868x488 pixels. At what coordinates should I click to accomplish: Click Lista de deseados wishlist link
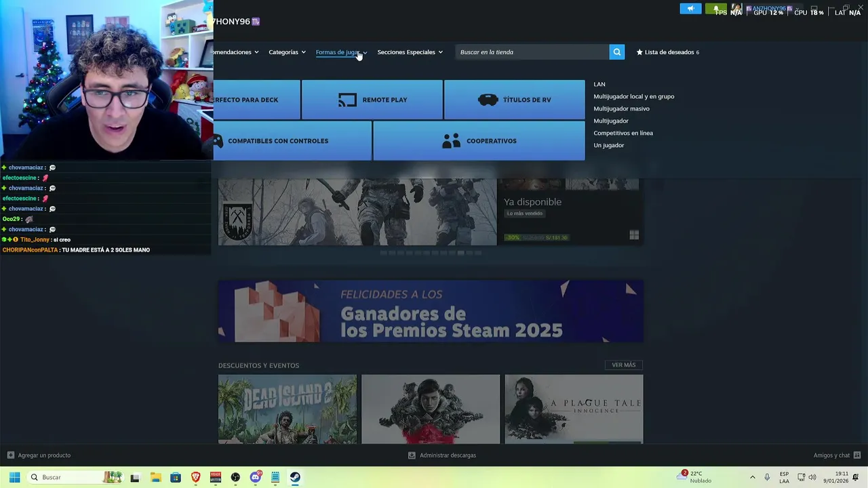(670, 52)
